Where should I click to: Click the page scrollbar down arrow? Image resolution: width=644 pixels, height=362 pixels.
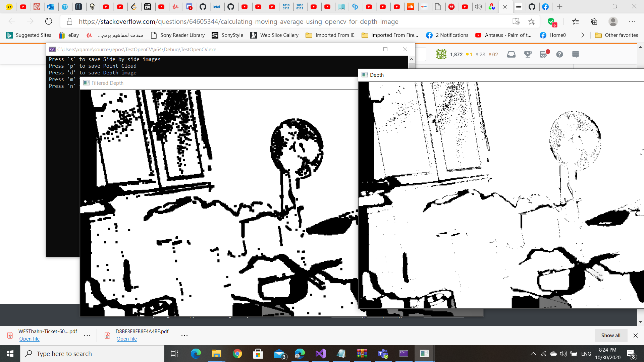[640, 322]
